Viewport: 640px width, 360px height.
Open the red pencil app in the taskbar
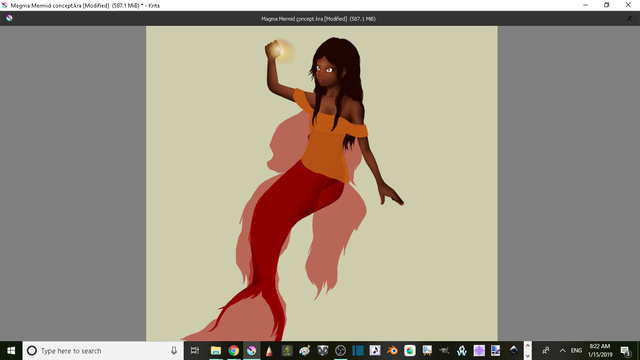click(269, 351)
